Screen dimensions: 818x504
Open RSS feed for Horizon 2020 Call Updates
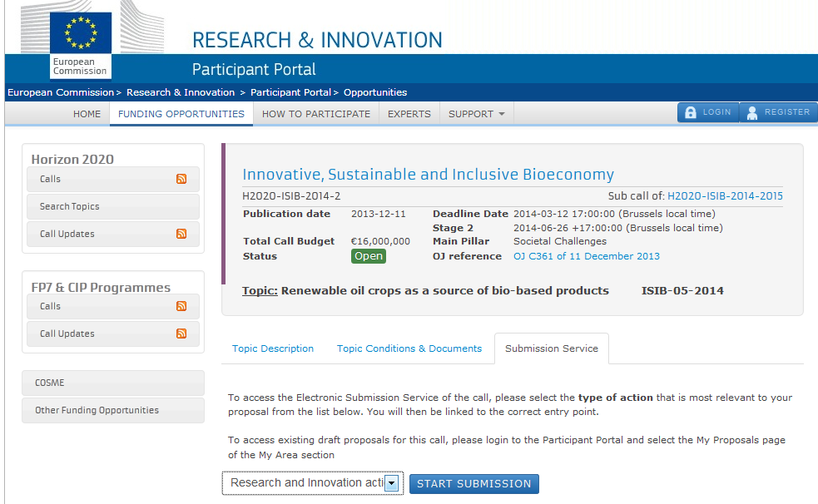[x=181, y=234]
